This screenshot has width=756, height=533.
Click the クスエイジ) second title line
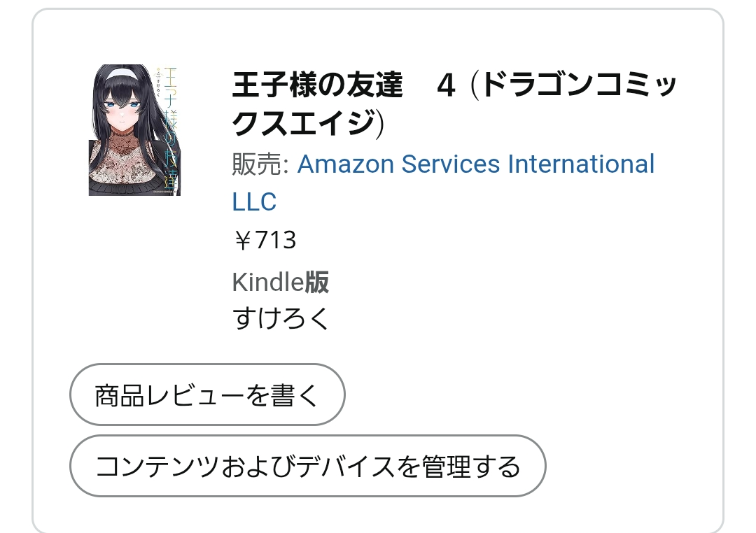(x=309, y=125)
